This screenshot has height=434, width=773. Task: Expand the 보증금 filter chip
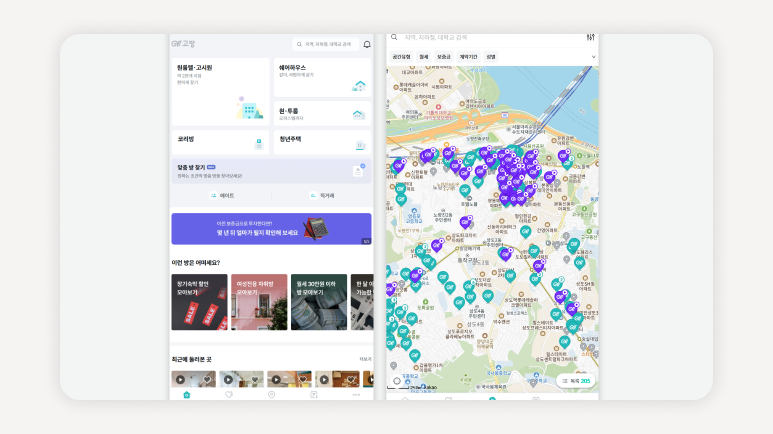click(444, 57)
